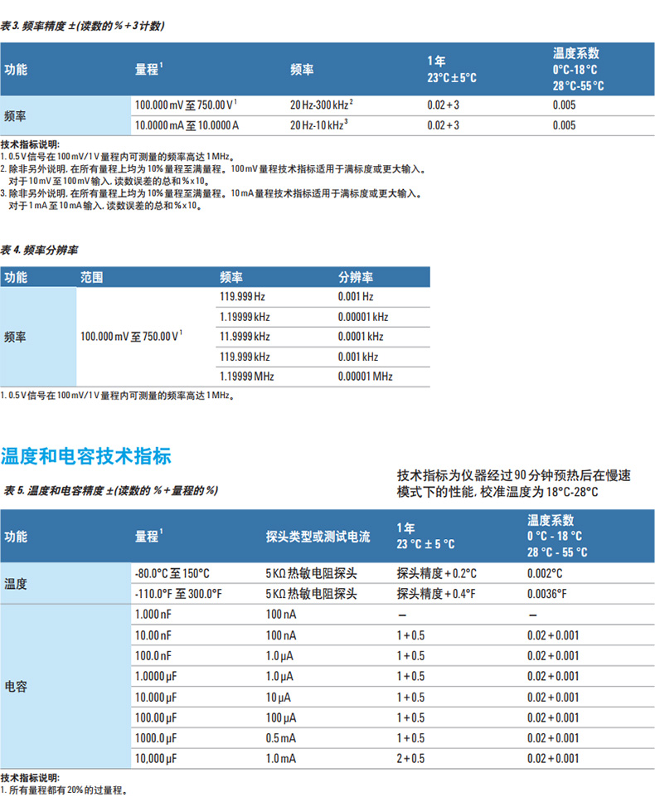
Task: Click the 表5 温度和电容精度 table title
Action: coord(110,490)
